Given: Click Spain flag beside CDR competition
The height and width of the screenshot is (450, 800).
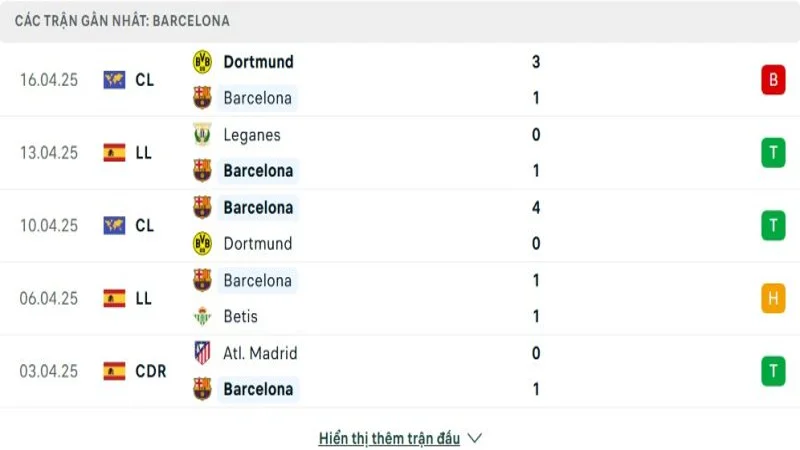Looking at the screenshot, I should point(114,371).
